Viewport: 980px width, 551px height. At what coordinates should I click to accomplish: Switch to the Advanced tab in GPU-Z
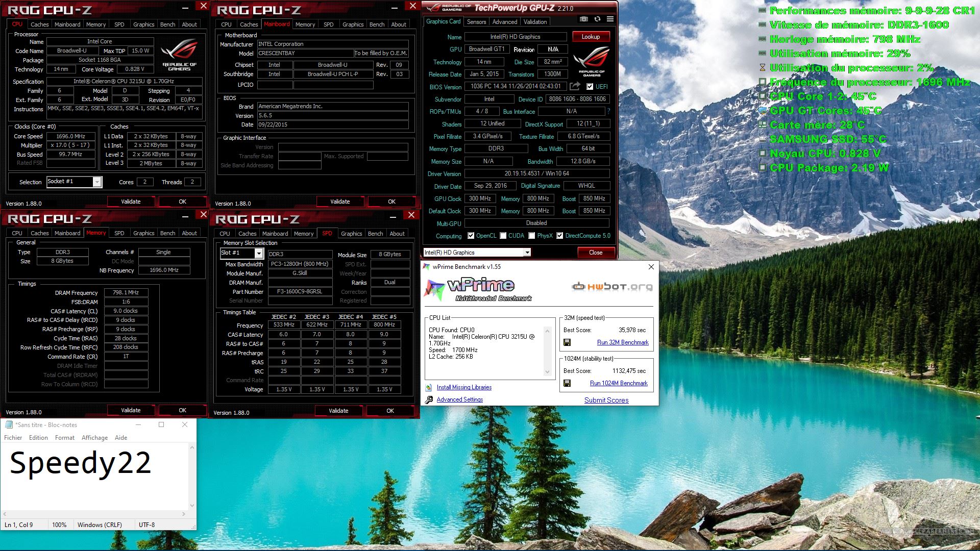tap(505, 22)
